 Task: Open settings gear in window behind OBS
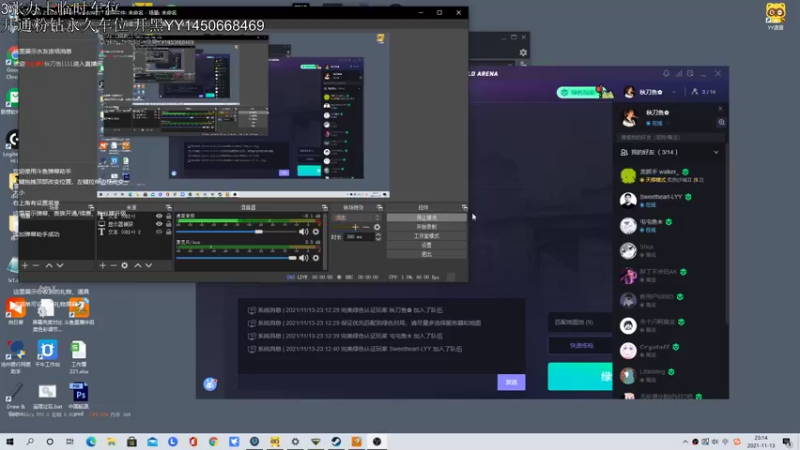pyautogui.click(x=523, y=53)
